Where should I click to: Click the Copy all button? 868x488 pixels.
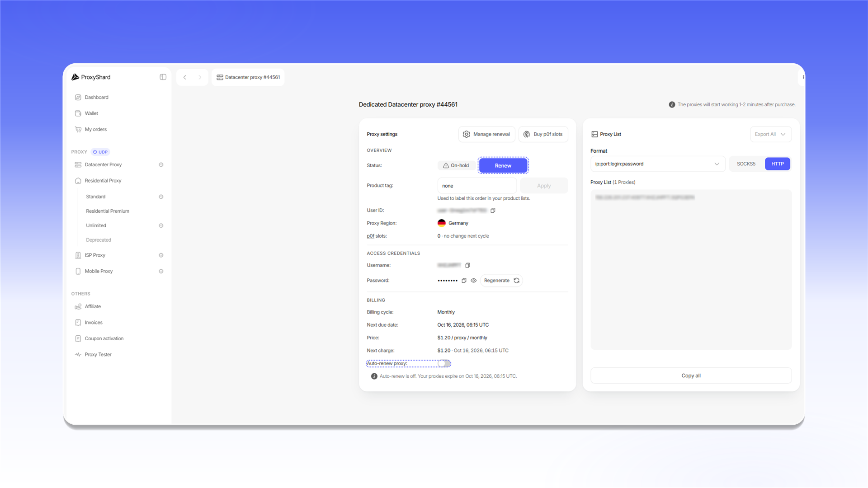point(691,376)
